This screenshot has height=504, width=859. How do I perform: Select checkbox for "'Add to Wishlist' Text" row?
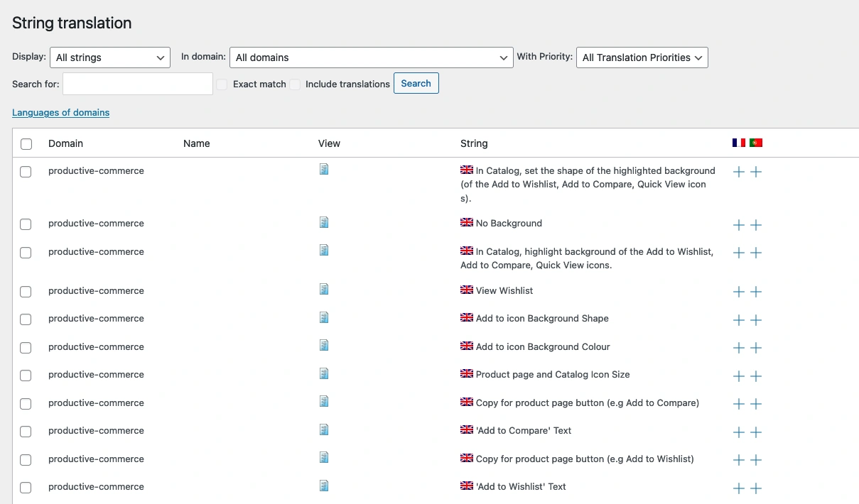click(x=26, y=488)
